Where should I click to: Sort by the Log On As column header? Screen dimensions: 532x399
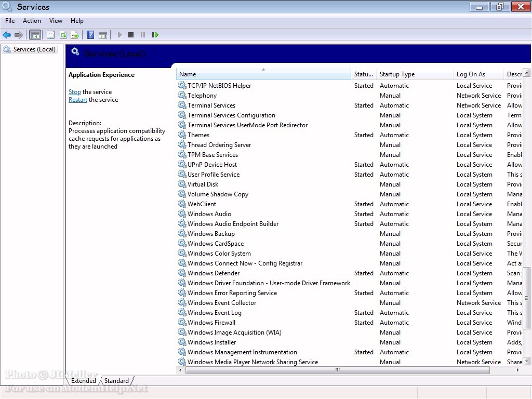click(478, 74)
